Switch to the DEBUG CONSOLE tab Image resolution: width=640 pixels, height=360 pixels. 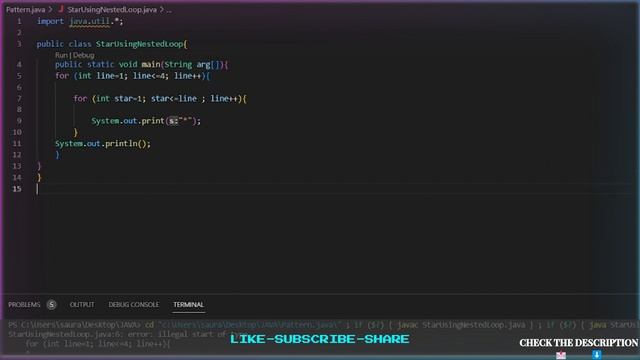[x=133, y=304]
